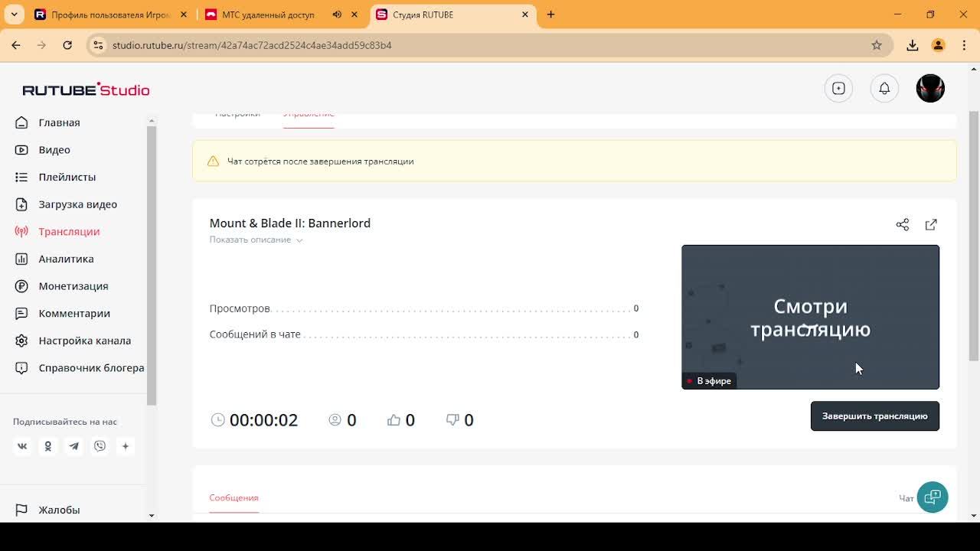Mute audio on the МТС tab
Screen dimensions: 980x551
pos(338,15)
